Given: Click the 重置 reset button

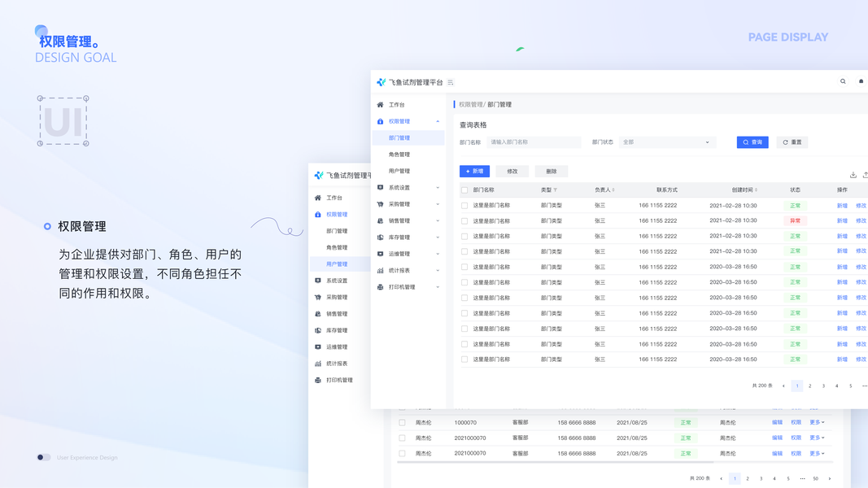Looking at the screenshot, I should (x=792, y=142).
